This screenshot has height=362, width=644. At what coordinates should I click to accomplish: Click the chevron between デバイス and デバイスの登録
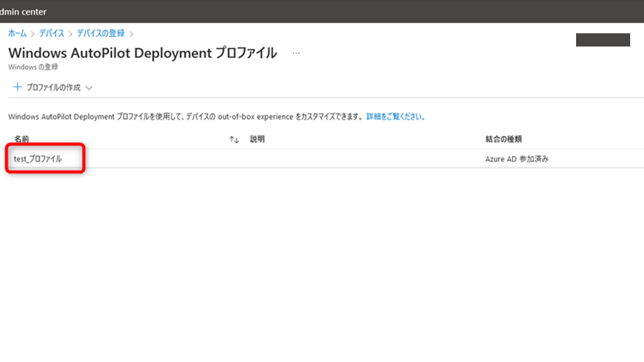point(71,33)
